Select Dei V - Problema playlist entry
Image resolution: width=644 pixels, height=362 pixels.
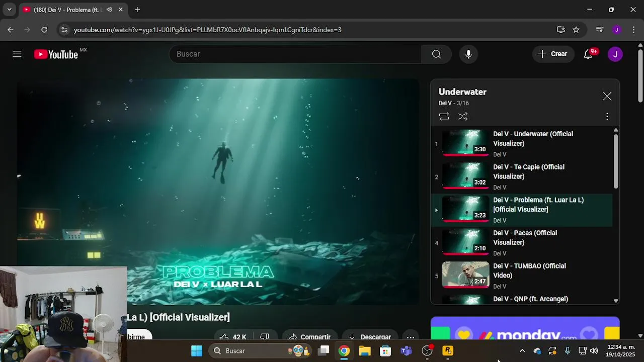click(x=522, y=210)
